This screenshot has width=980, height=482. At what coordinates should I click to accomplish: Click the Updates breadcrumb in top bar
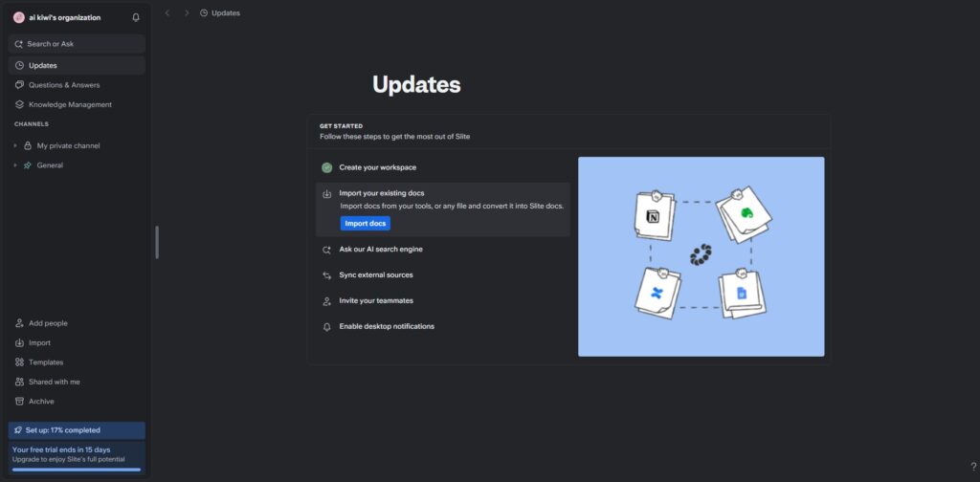(226, 12)
